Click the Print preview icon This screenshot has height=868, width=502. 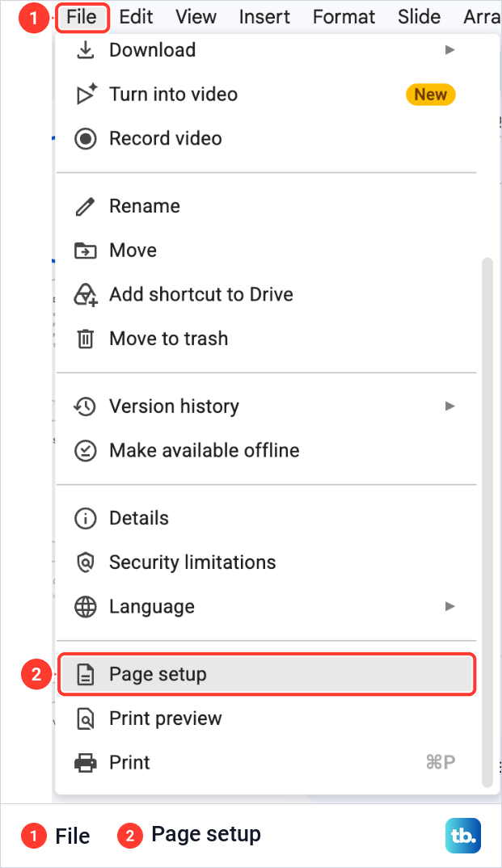click(85, 719)
